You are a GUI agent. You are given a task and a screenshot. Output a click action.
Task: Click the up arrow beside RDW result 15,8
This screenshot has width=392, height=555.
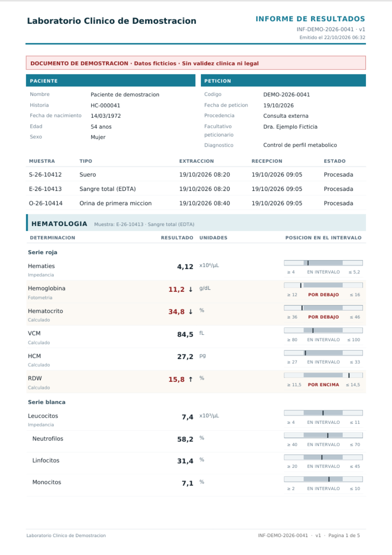(191, 379)
